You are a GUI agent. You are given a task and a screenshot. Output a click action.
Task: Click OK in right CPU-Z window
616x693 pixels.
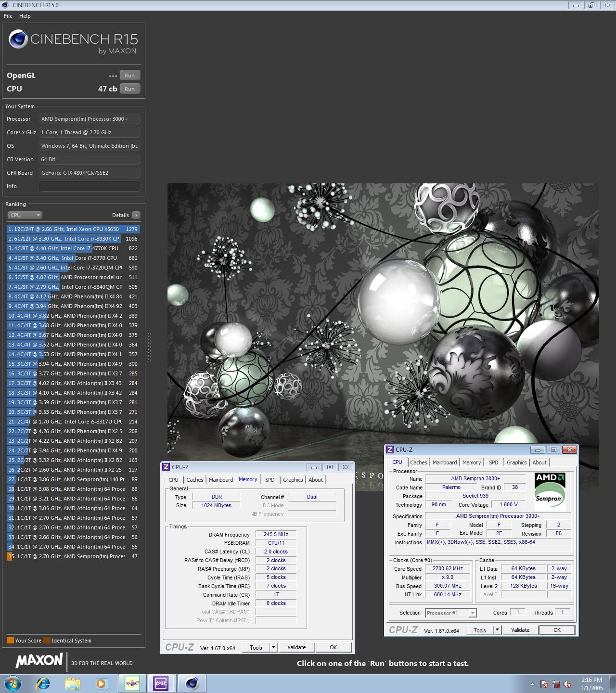coord(557,630)
